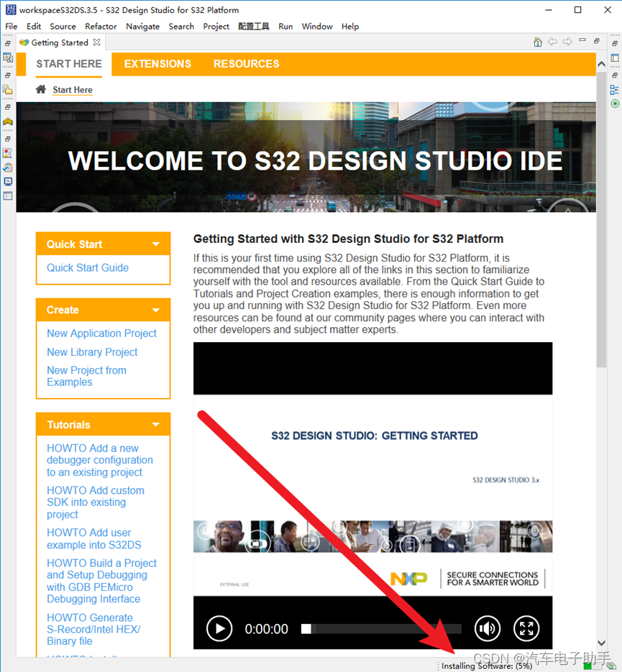The image size is (622, 672).
Task: Click New Library Project link
Action: tap(92, 352)
